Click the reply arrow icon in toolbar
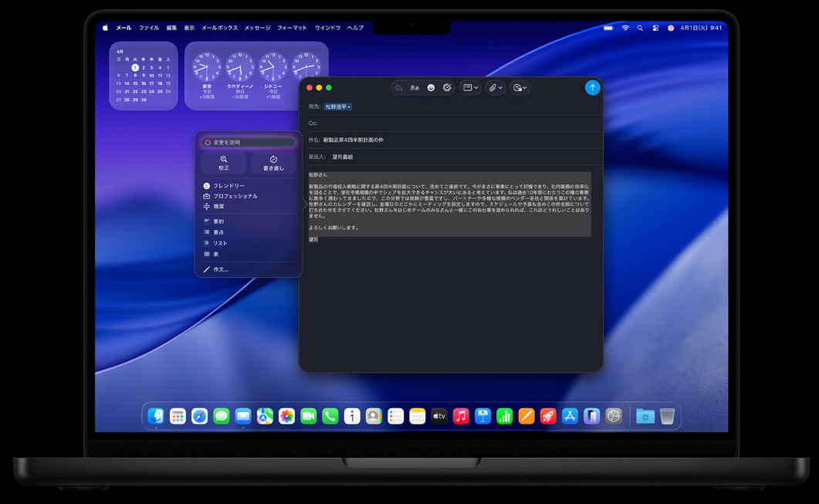Image resolution: width=819 pixels, height=504 pixels. pos(398,88)
